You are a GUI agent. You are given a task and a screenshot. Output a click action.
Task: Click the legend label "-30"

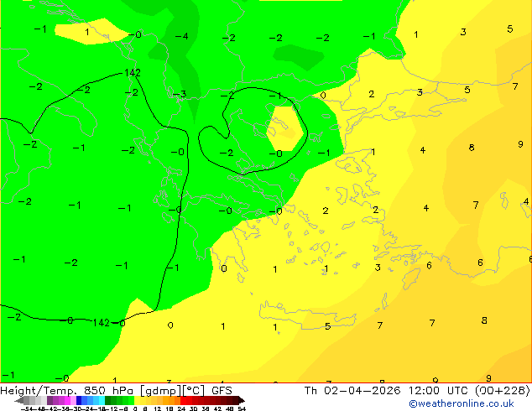76,408
